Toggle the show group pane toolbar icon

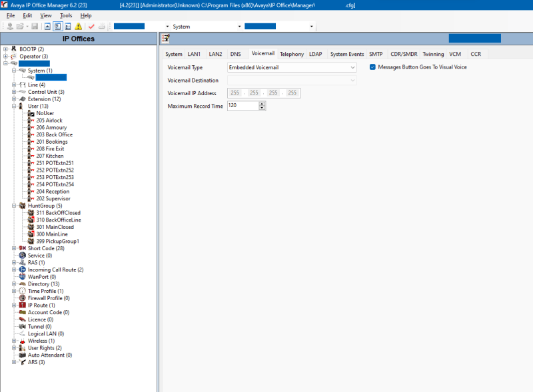point(68,26)
